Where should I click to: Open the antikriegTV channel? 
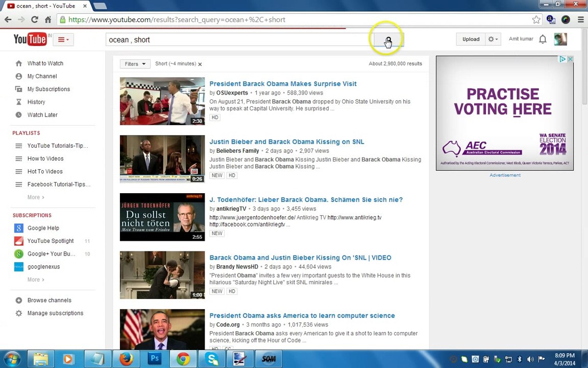click(231, 209)
